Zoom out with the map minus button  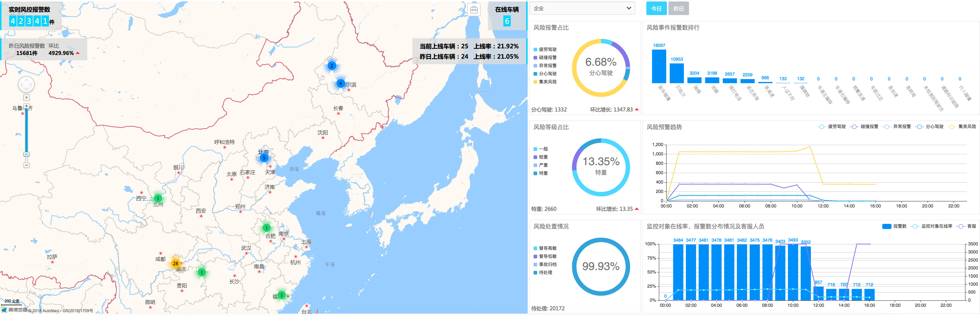(x=26, y=165)
